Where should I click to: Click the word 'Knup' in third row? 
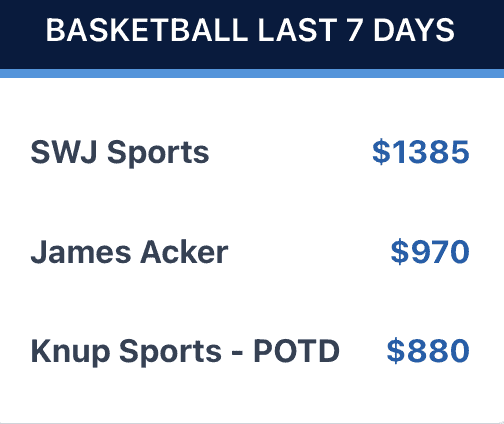(x=70, y=352)
